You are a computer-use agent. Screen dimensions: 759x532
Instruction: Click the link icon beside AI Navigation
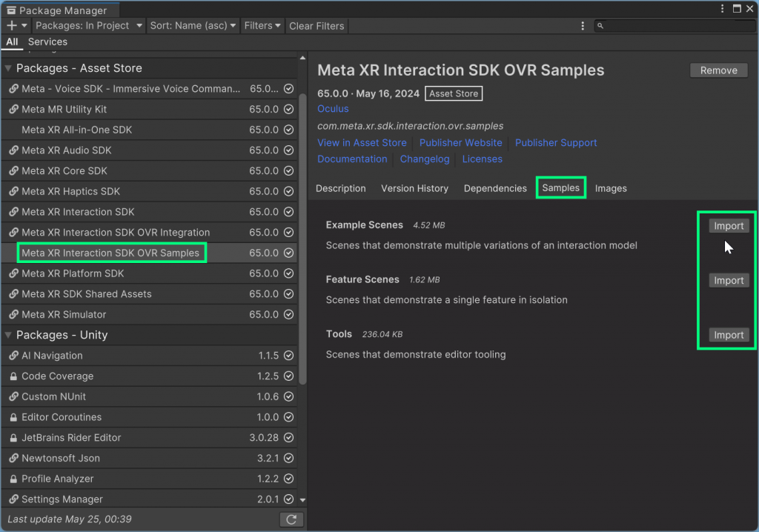13,356
